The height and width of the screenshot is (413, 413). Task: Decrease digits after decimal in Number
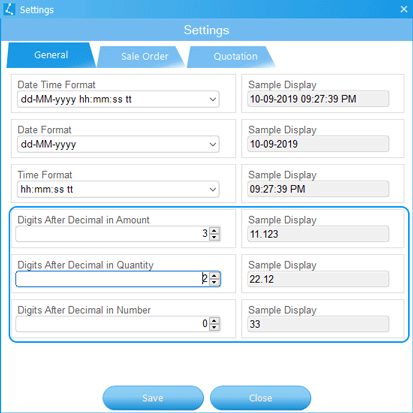tap(214, 327)
